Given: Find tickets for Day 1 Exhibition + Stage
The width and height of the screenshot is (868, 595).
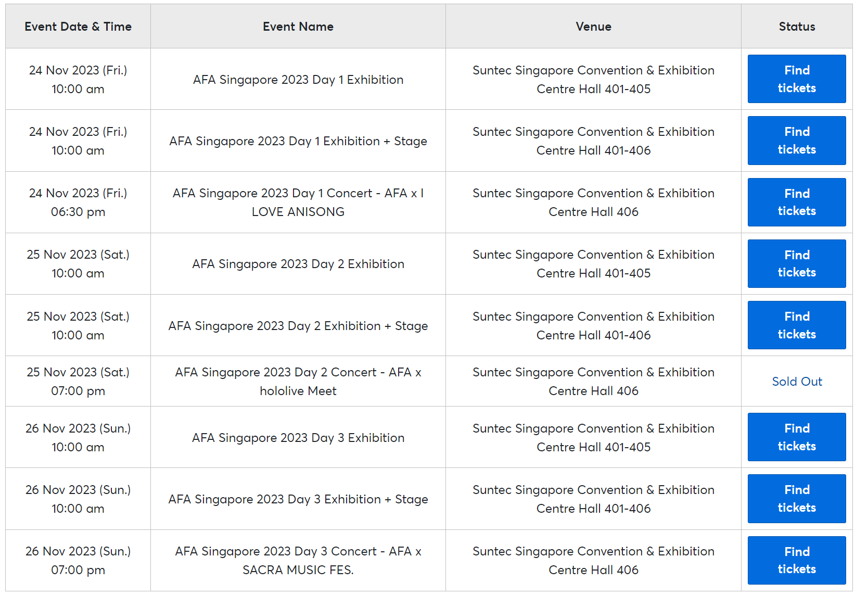Looking at the screenshot, I should click(796, 141).
